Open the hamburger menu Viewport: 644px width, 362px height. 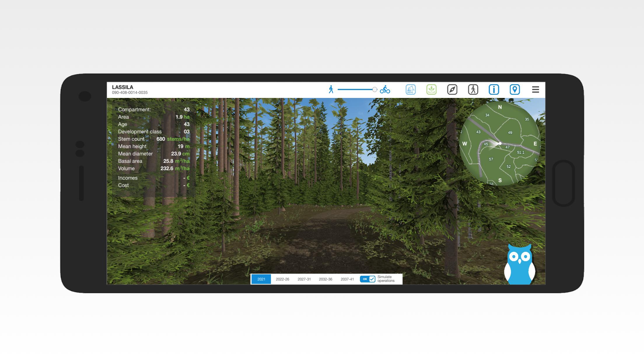click(x=535, y=89)
